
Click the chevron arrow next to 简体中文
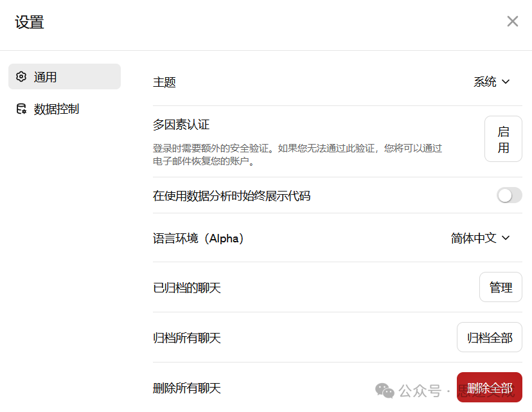click(506, 238)
